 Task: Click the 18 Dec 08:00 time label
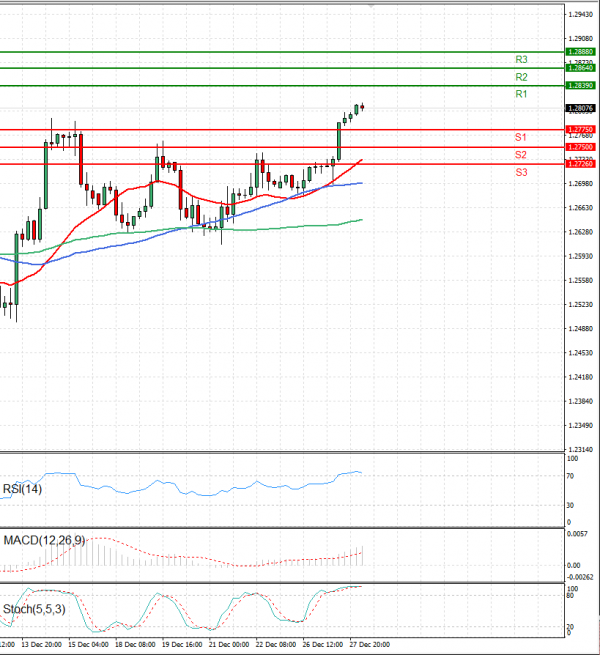pyautogui.click(x=135, y=645)
